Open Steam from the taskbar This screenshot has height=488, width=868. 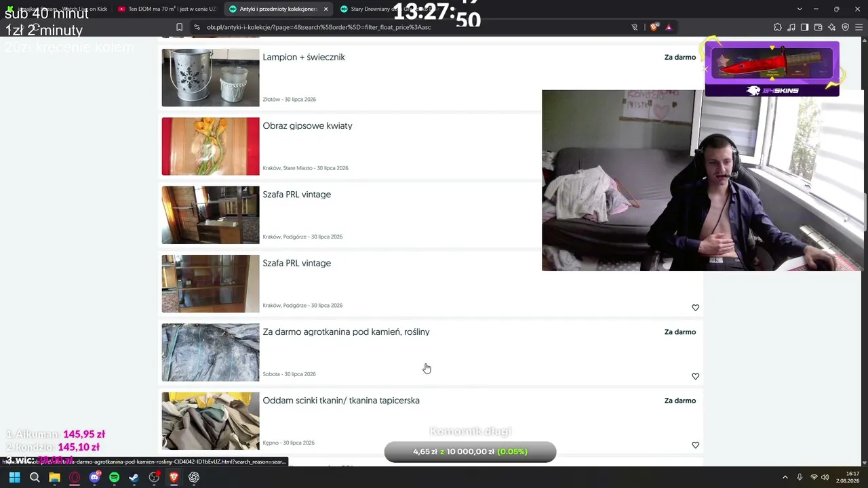click(134, 477)
